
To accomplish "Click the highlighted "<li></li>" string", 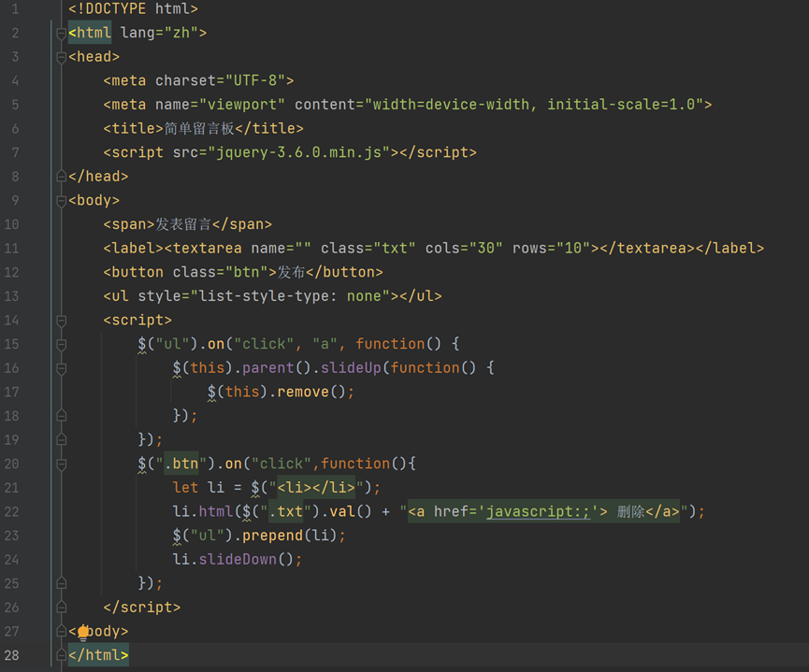I will pos(316,487).
